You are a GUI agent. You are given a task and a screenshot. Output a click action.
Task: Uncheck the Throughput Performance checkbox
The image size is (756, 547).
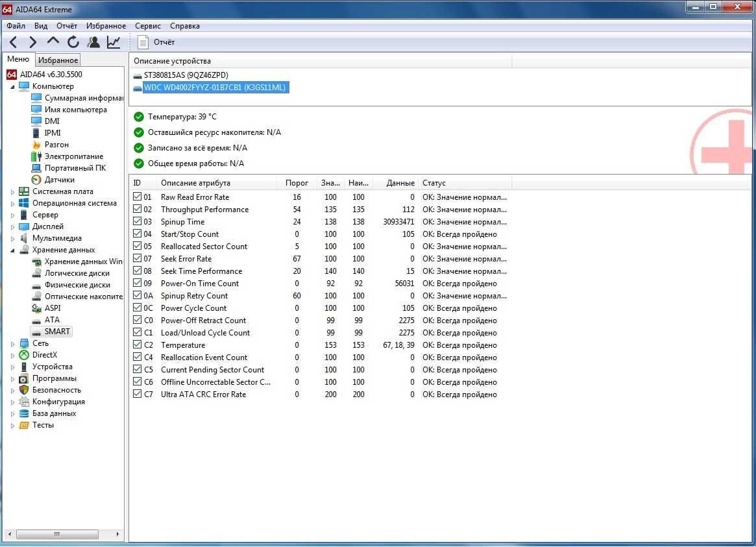[138, 209]
